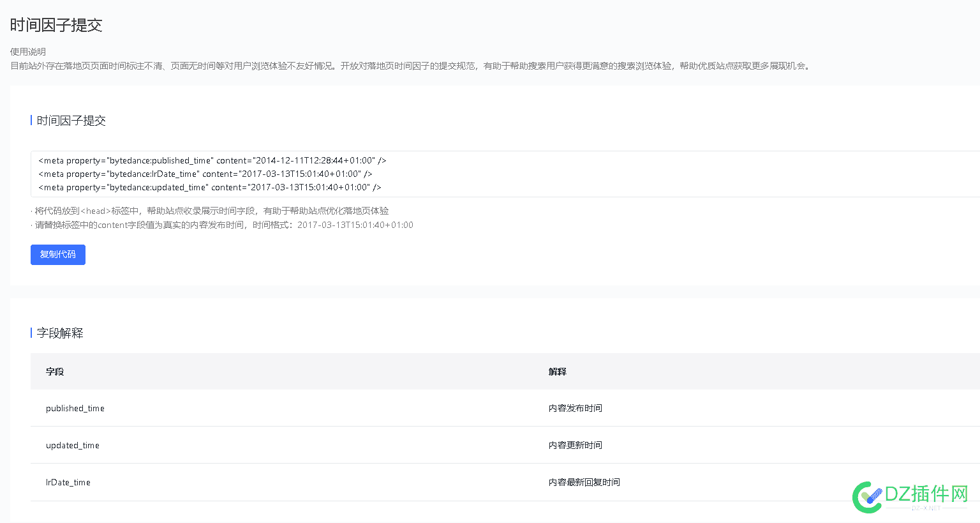Click the lrDate_time field cell in the table
Image resolution: width=980 pixels, height=523 pixels.
[68, 482]
